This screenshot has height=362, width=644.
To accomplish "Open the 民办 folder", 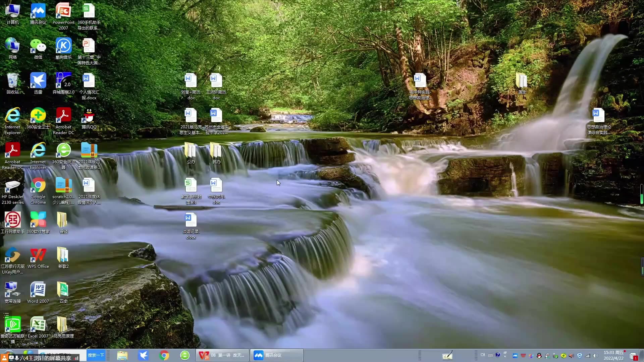I will click(x=216, y=154).
